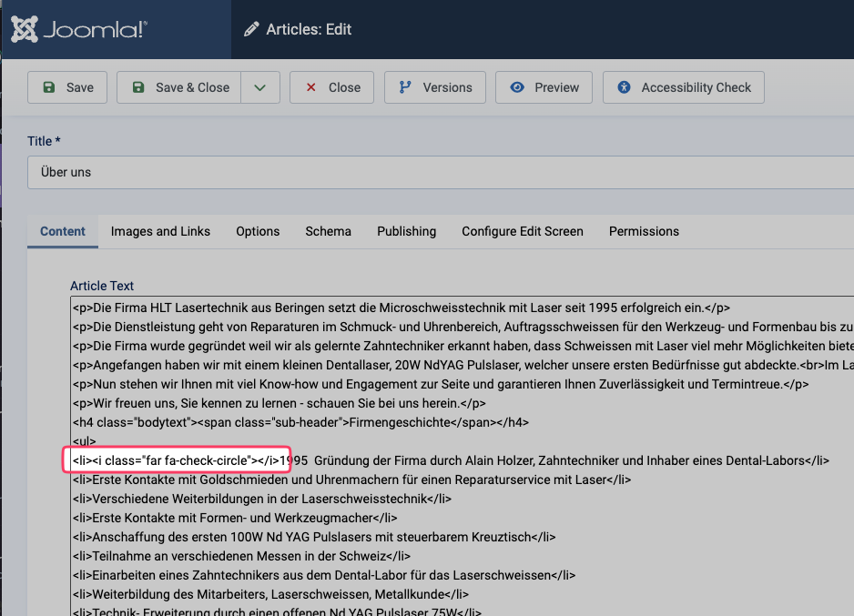Open the Options tab
This screenshot has width=854, height=616.
258,231
